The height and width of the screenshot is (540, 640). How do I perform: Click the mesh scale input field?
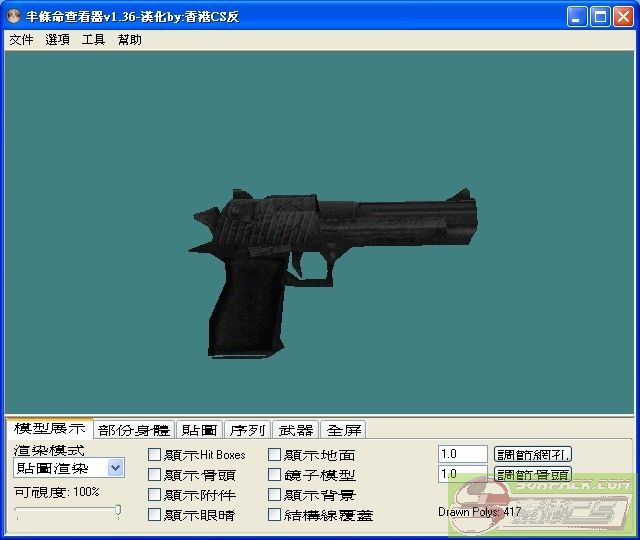(462, 454)
